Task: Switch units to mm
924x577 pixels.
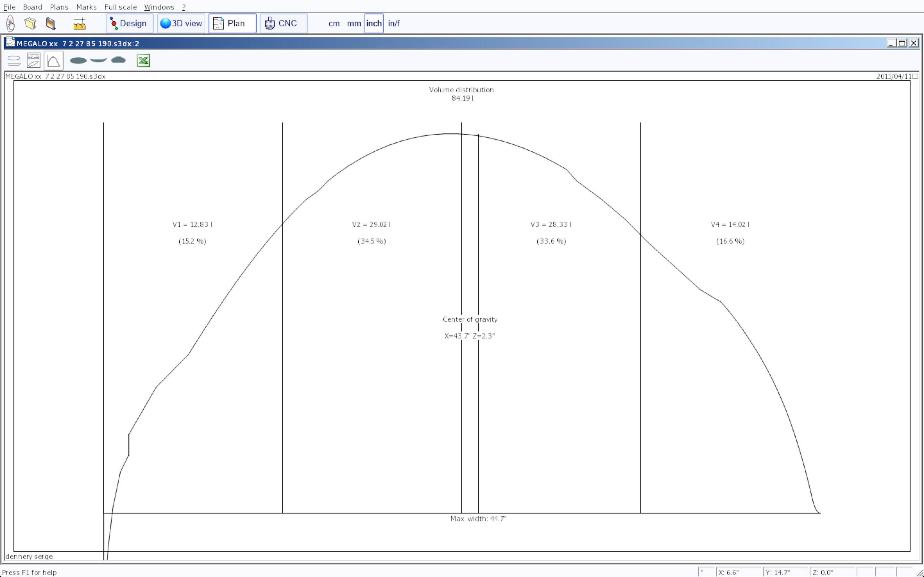Action: pyautogui.click(x=354, y=23)
